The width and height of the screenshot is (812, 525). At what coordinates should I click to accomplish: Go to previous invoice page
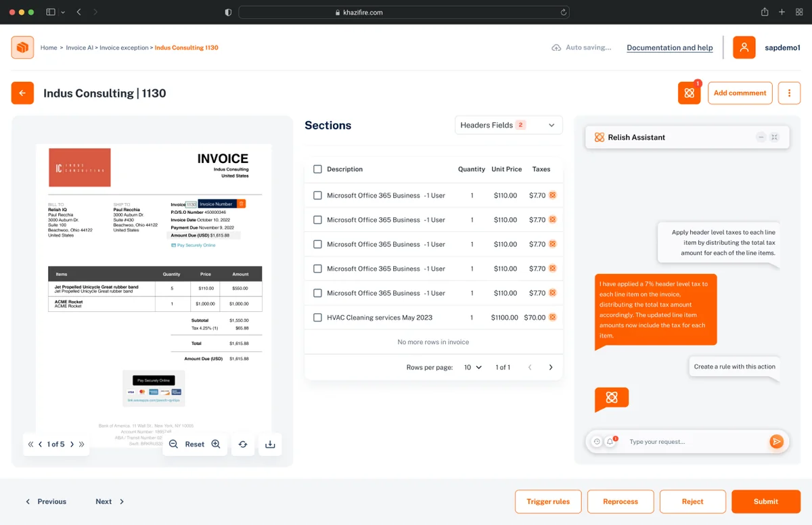pyautogui.click(x=41, y=444)
